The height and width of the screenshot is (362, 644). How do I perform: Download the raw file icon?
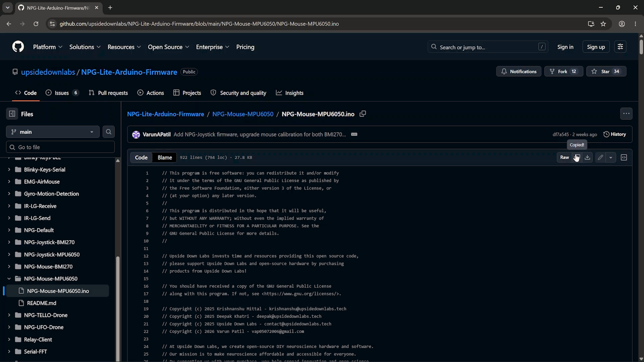tap(587, 157)
